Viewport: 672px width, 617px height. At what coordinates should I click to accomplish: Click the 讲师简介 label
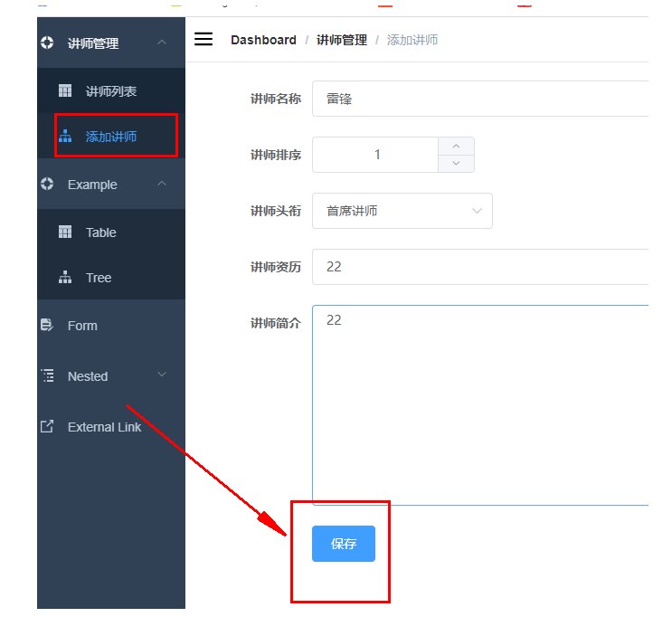[x=276, y=323]
